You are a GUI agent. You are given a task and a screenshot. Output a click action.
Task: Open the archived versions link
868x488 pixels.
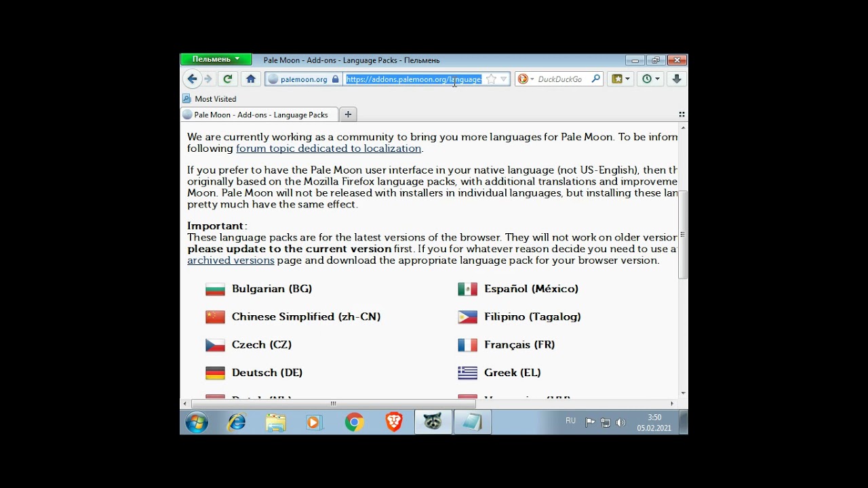pos(231,260)
